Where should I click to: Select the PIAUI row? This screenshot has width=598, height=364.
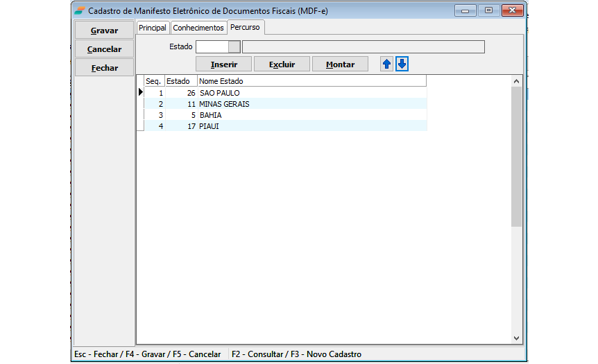click(x=209, y=126)
